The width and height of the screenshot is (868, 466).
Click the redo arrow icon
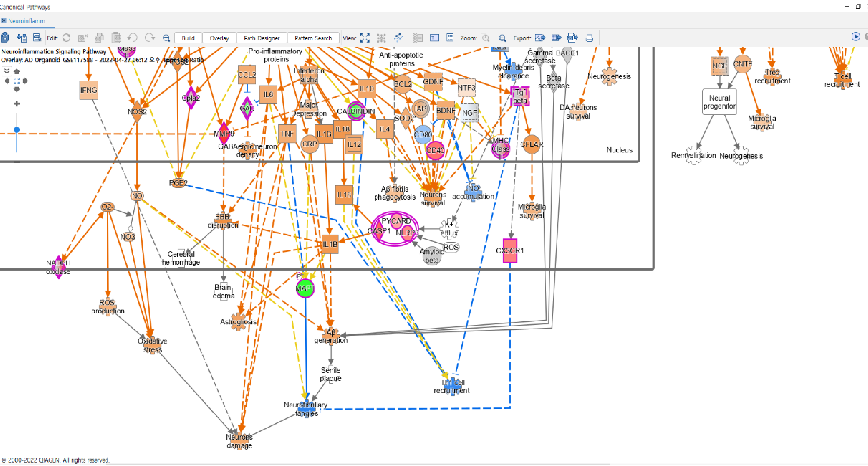coord(149,38)
